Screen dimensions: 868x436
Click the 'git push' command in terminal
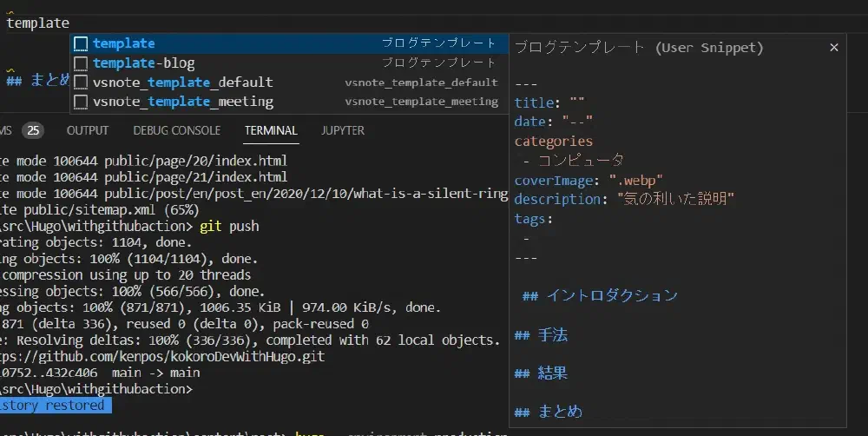(x=229, y=226)
